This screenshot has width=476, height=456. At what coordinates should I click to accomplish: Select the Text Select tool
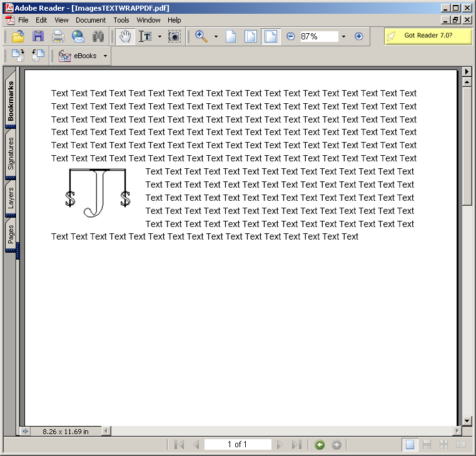pos(145,36)
